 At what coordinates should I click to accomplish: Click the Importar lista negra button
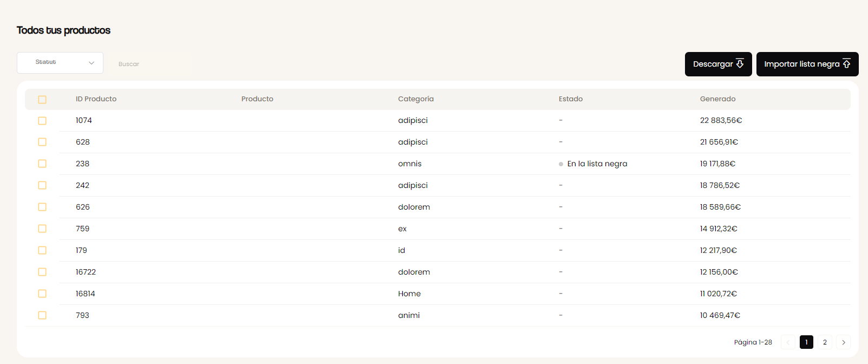[807, 64]
